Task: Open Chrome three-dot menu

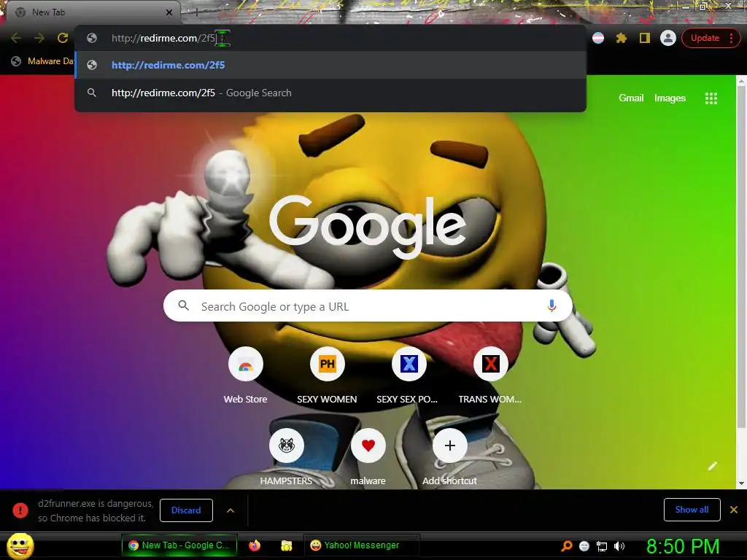Action: click(x=731, y=38)
